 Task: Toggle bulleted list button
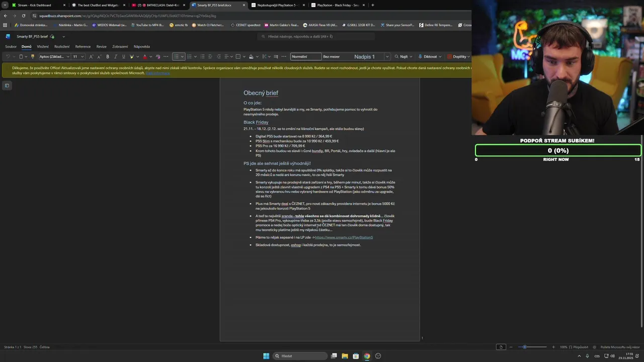(176, 56)
